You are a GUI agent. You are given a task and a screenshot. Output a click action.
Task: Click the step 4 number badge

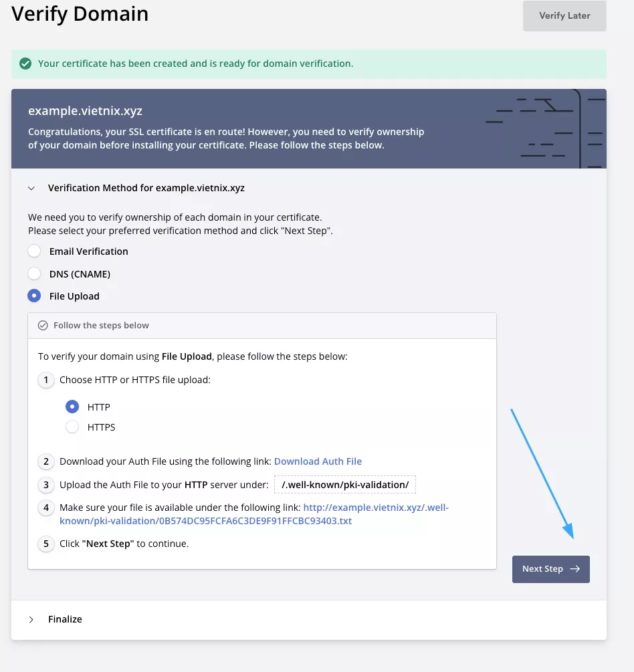tap(46, 508)
